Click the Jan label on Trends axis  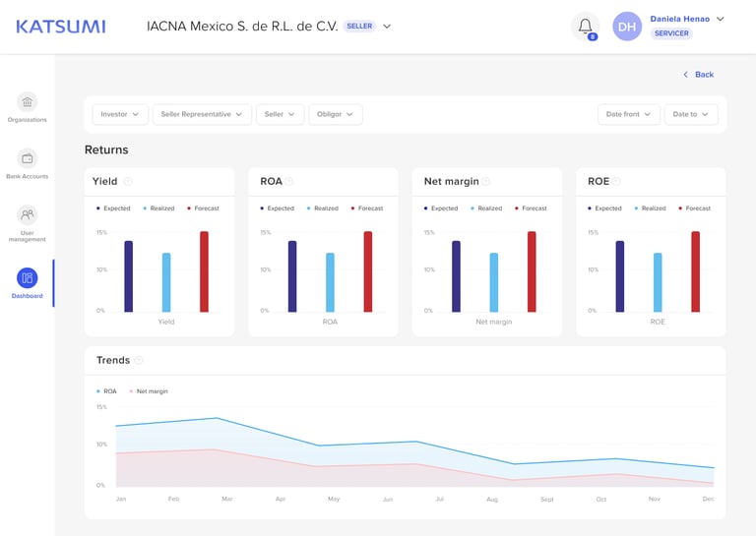[x=121, y=499]
